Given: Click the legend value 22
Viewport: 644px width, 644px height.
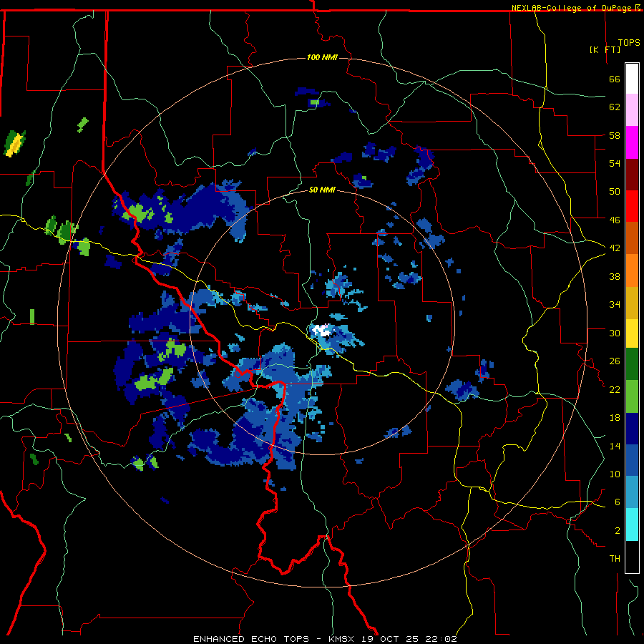Looking at the screenshot, I should coord(615,389).
